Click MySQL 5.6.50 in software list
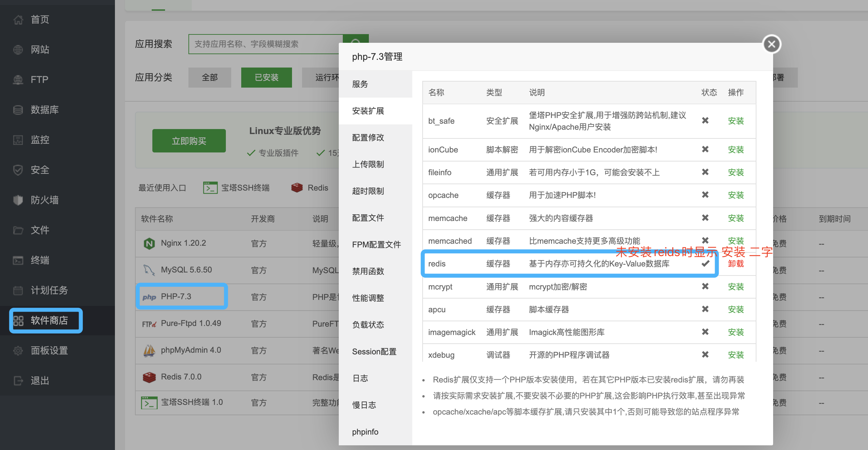 point(186,270)
